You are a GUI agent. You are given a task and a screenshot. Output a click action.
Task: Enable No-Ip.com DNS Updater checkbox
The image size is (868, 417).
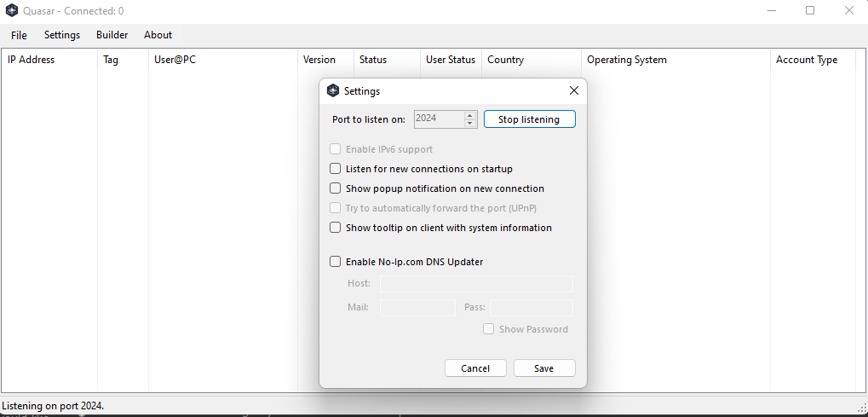335,262
